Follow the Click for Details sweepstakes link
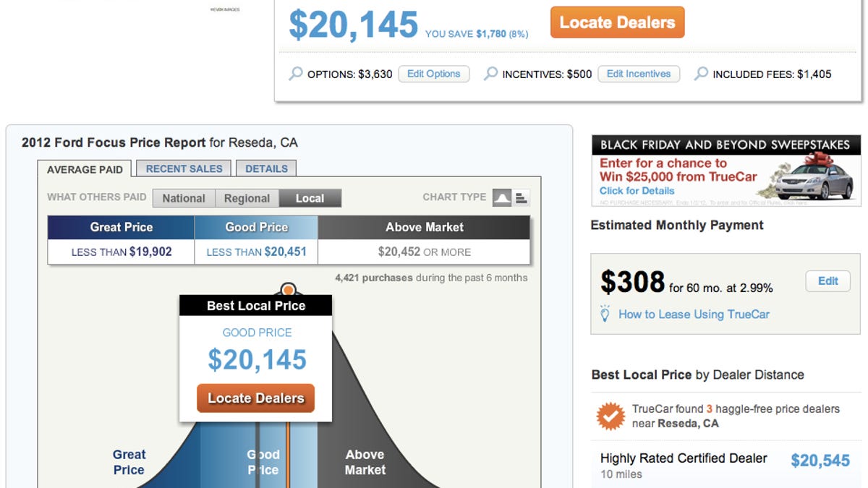Screen dimensions: 868x488 click(x=637, y=191)
